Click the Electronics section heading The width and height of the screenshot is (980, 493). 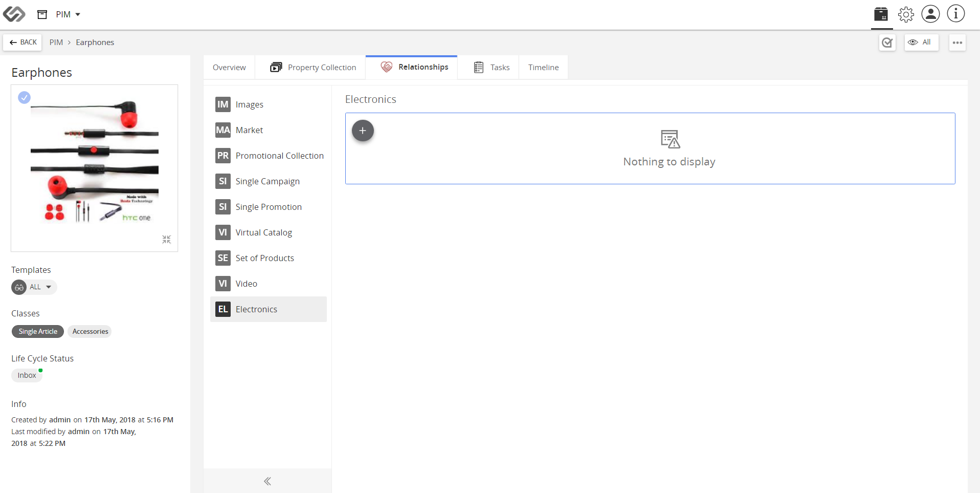[x=371, y=99]
